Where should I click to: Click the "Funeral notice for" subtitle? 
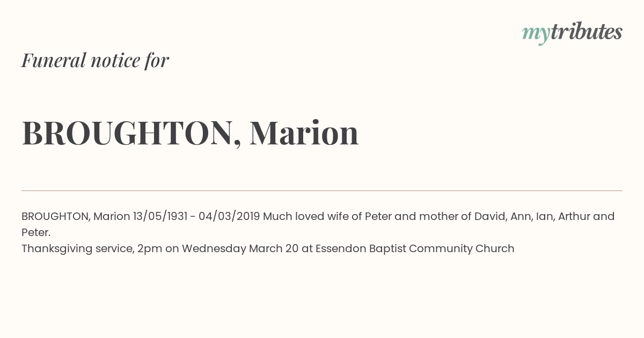coord(95,60)
